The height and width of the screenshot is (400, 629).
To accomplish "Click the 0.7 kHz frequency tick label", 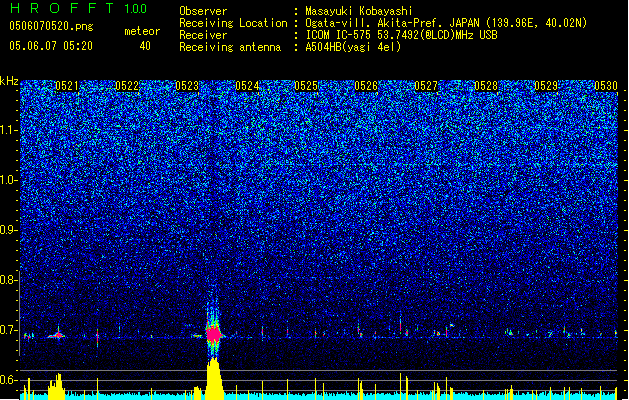I will [9, 330].
